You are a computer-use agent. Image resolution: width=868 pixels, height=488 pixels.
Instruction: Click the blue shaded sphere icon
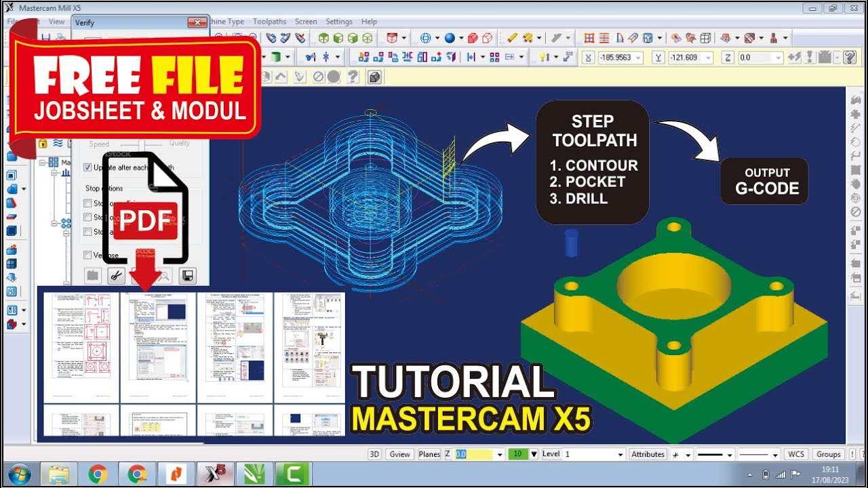pos(449,39)
